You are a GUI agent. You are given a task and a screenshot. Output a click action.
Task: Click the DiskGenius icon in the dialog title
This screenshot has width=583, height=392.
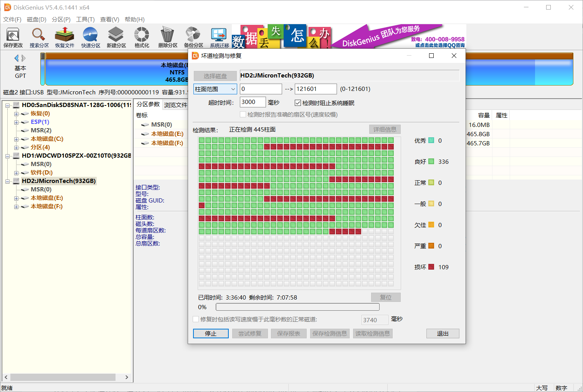(x=195, y=56)
